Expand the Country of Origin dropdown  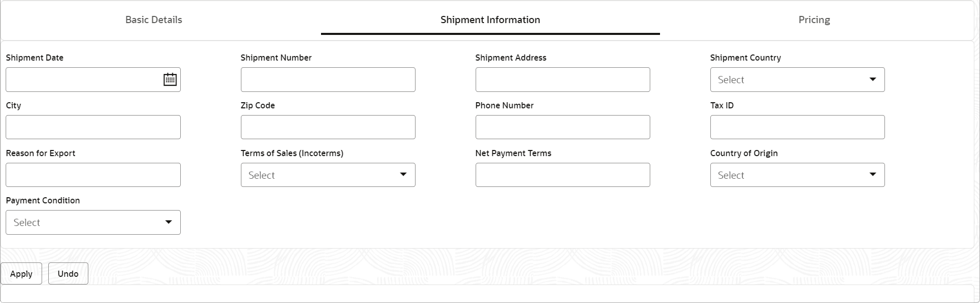coord(797,175)
